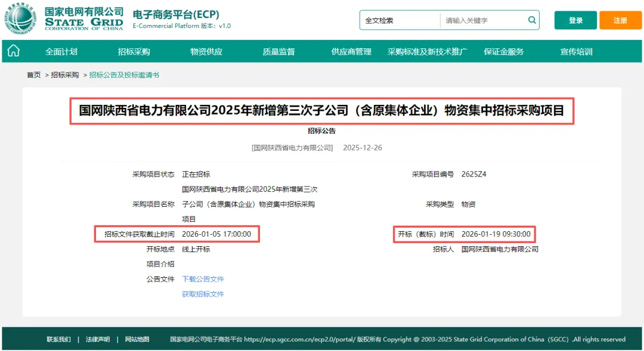The height and width of the screenshot is (351, 644).
Task: Go to 首页 in the breadcrumb
Action: click(33, 74)
